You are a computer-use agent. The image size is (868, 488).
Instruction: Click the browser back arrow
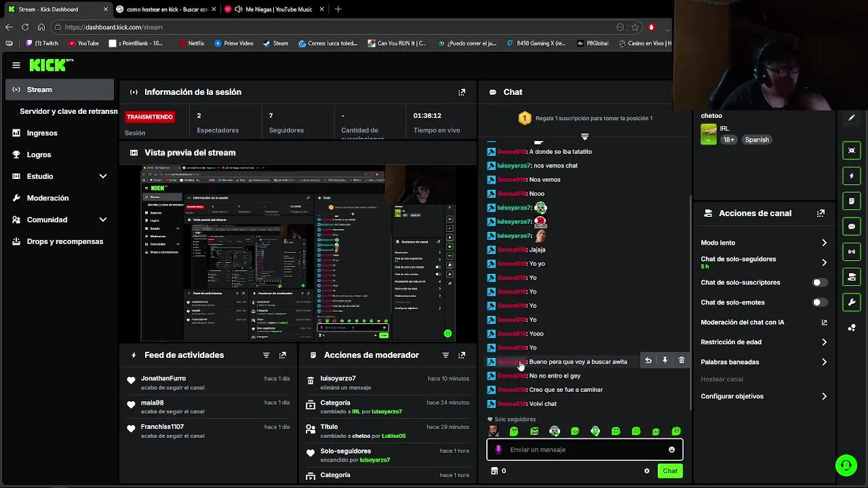(9, 27)
